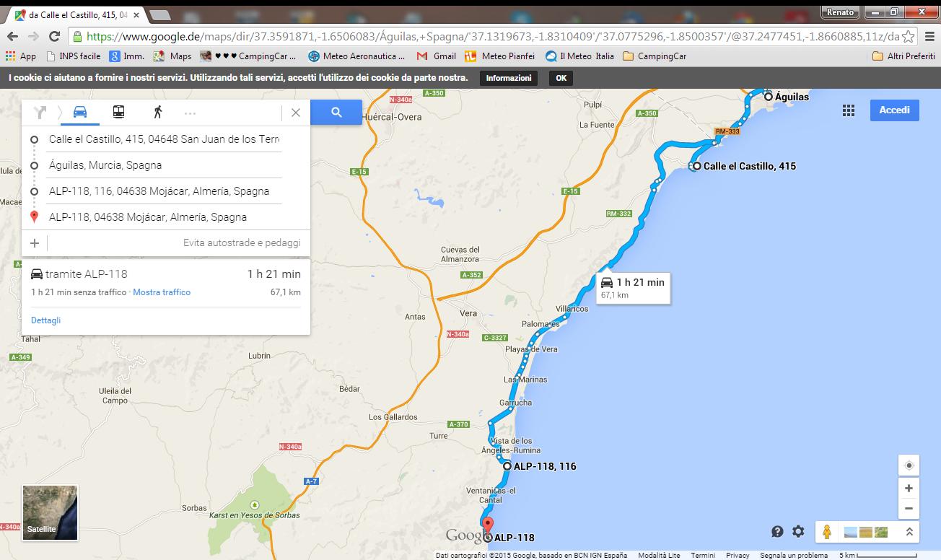The image size is (941, 560).
Task: Select the tramite ALP-118 route
Action: pos(166,282)
